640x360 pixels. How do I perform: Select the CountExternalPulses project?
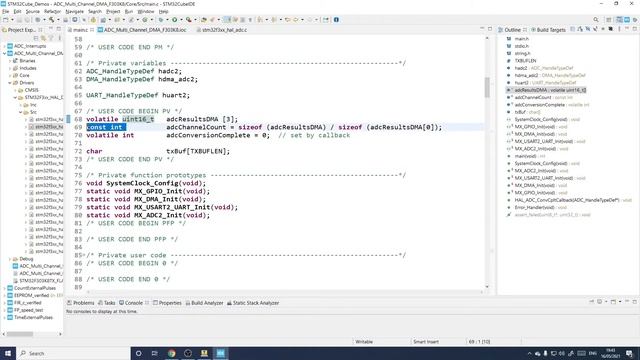pos(35,288)
